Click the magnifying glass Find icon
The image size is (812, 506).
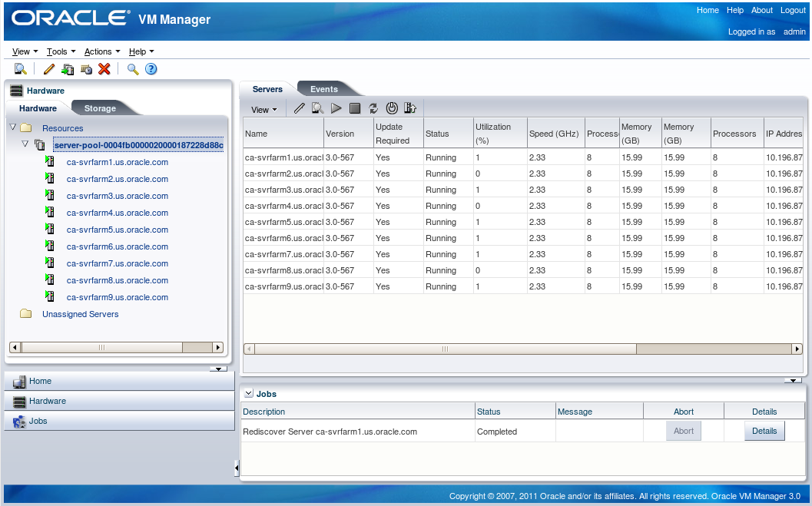133,69
